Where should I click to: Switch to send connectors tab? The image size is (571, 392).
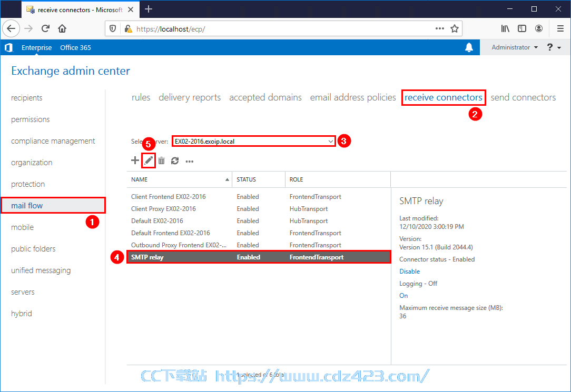tap(523, 97)
